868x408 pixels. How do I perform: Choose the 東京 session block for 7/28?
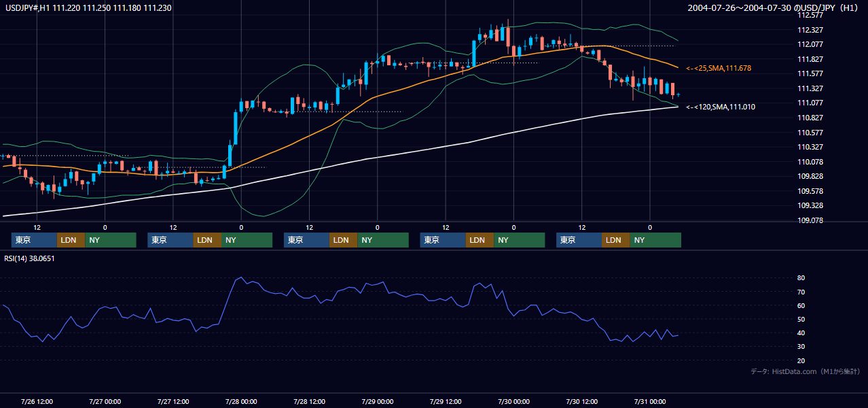tap(307, 240)
